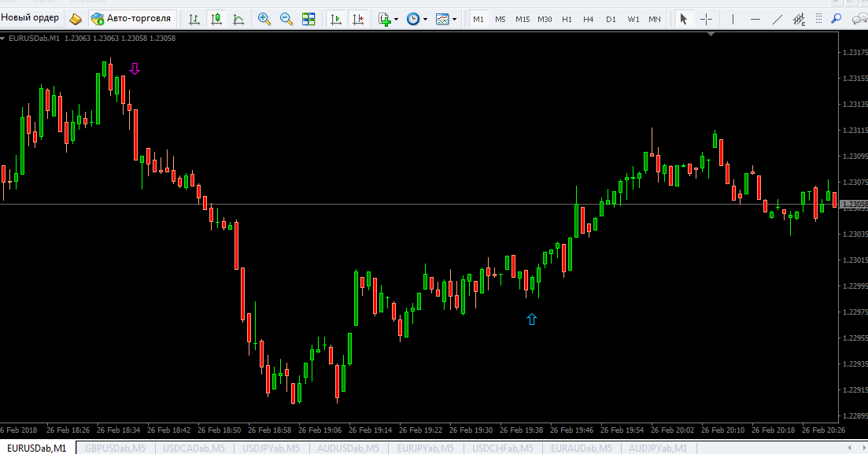The width and height of the screenshot is (868, 454).
Task: Select the vertical line drawing tool
Action: [x=733, y=19]
